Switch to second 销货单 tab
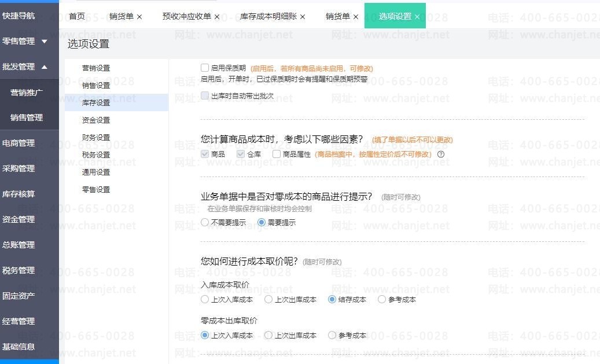Screen dimensions: 600x364 pos(337,16)
